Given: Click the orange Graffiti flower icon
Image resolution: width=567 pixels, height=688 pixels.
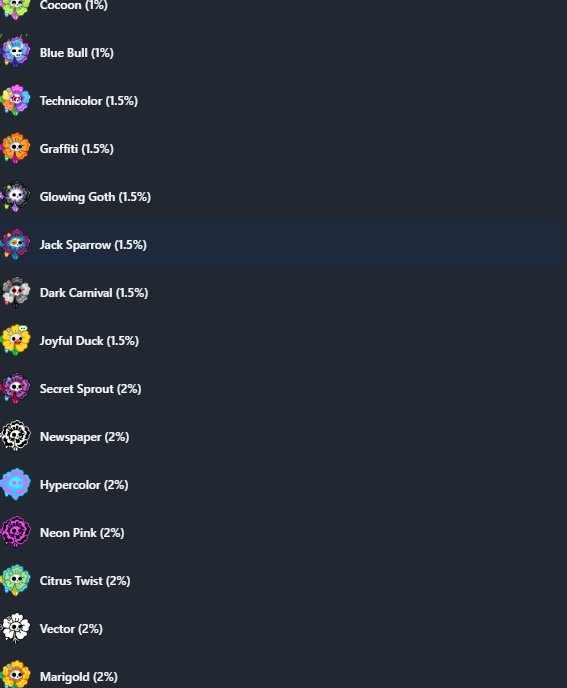Looking at the screenshot, I should [x=16, y=148].
